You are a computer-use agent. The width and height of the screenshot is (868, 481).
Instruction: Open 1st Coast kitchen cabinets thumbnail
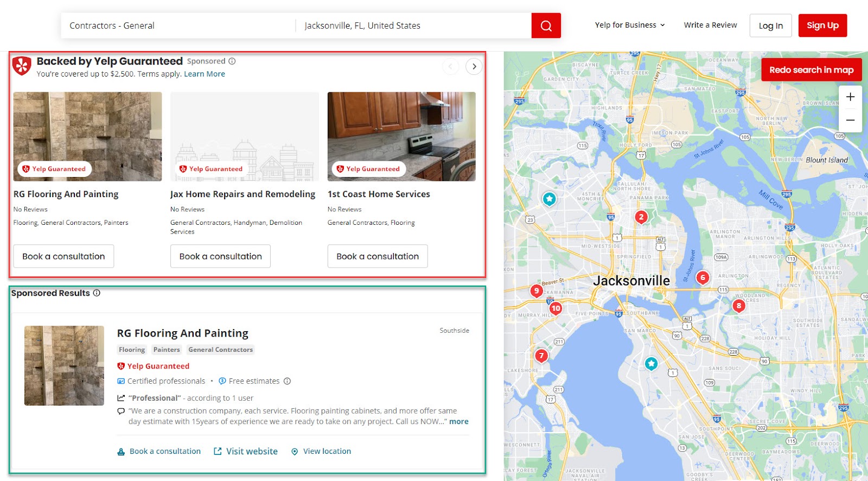click(x=401, y=136)
